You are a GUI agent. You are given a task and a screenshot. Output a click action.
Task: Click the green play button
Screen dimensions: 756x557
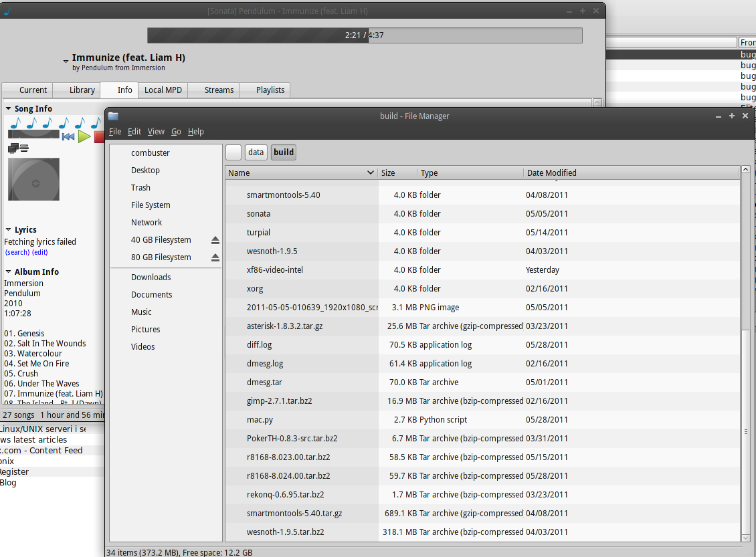84,136
